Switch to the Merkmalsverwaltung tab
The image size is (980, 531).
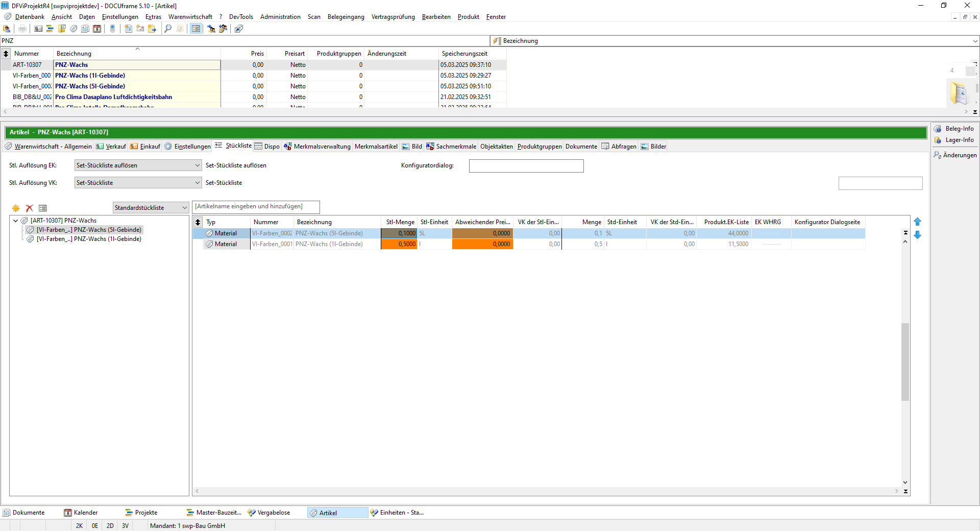317,147
